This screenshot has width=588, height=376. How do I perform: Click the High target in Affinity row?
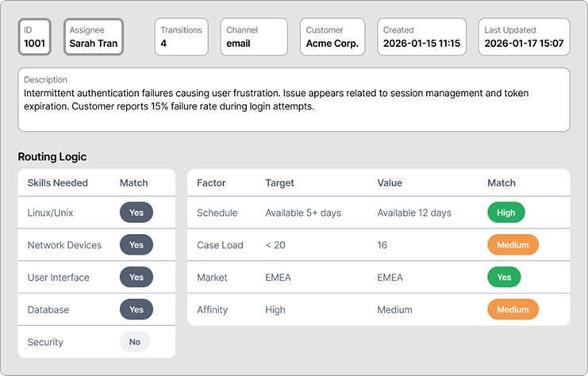(x=275, y=310)
